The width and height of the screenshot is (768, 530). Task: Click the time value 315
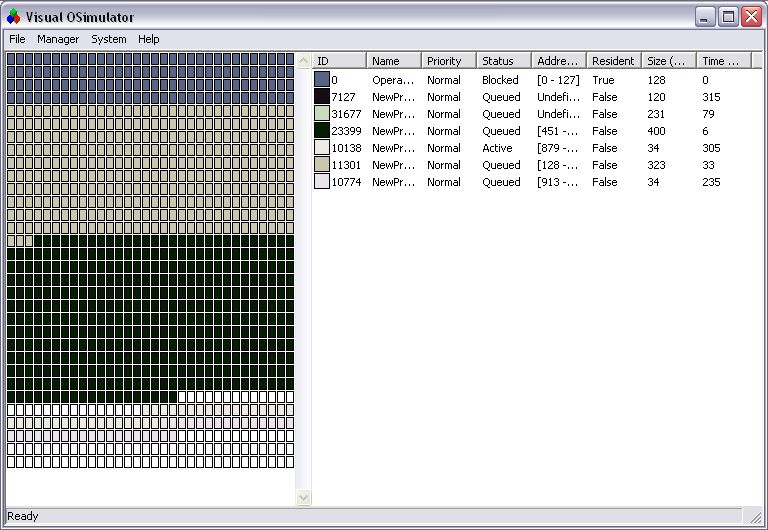click(711, 97)
